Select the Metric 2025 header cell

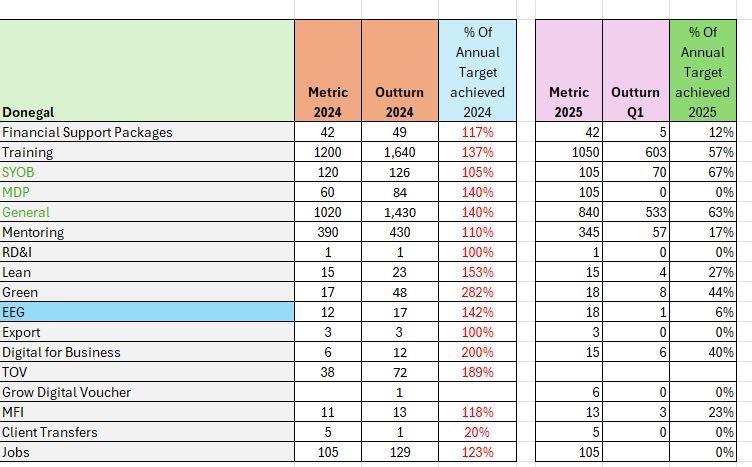coord(568,101)
